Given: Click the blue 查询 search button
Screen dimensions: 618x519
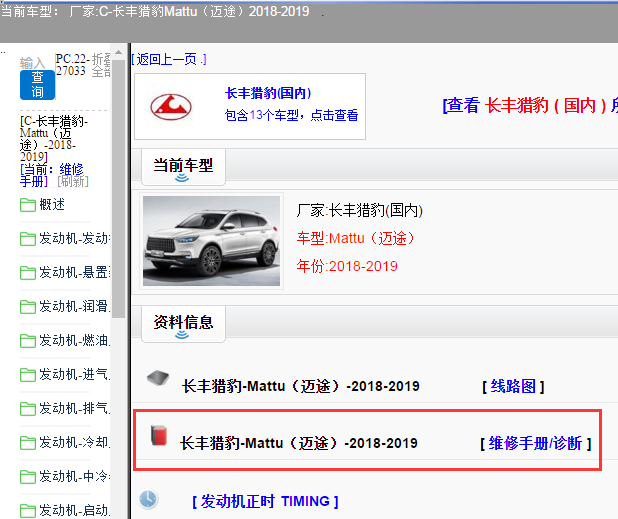Looking at the screenshot, I should click(37, 85).
